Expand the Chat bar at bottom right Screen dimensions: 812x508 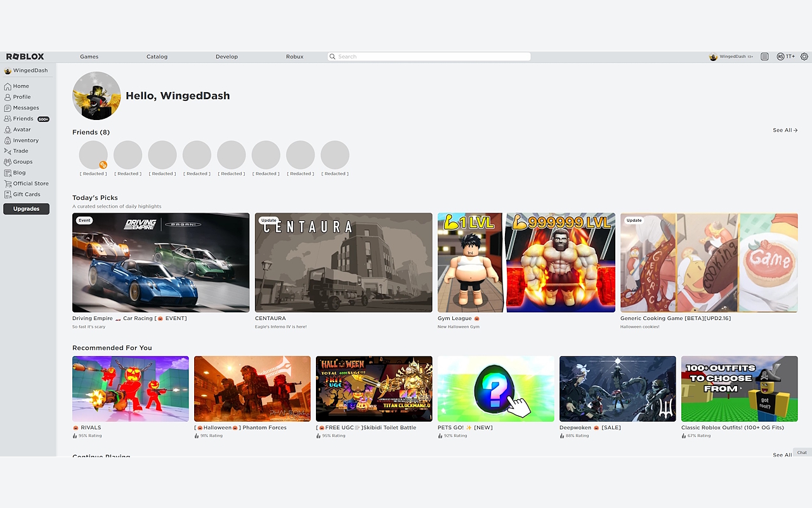pyautogui.click(x=801, y=453)
